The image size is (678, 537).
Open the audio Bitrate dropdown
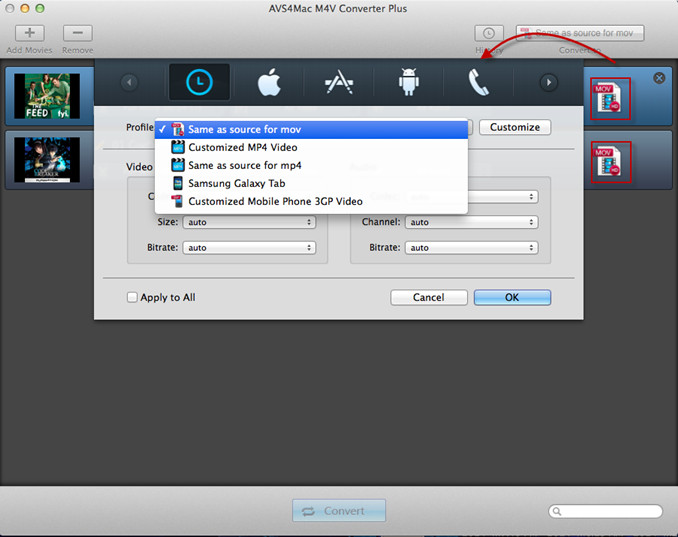point(471,248)
